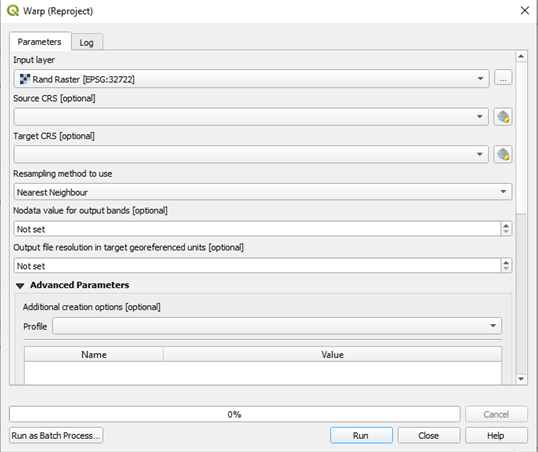Open CRS selector for Source CRS

click(x=503, y=117)
